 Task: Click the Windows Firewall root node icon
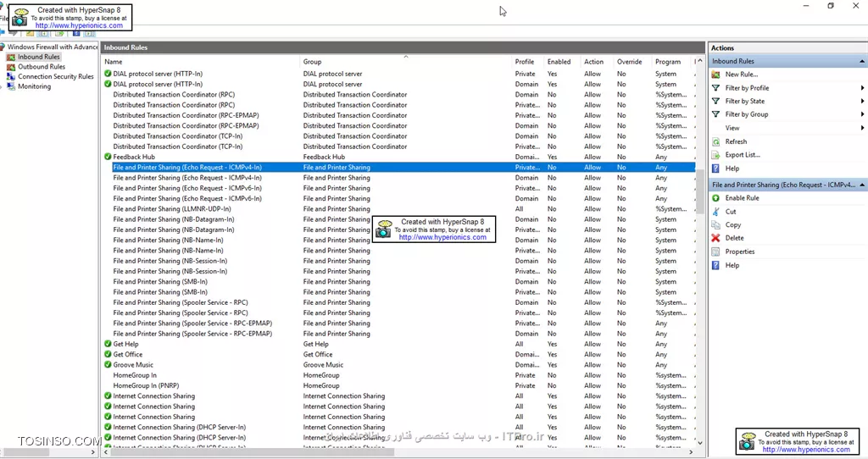click(3, 47)
